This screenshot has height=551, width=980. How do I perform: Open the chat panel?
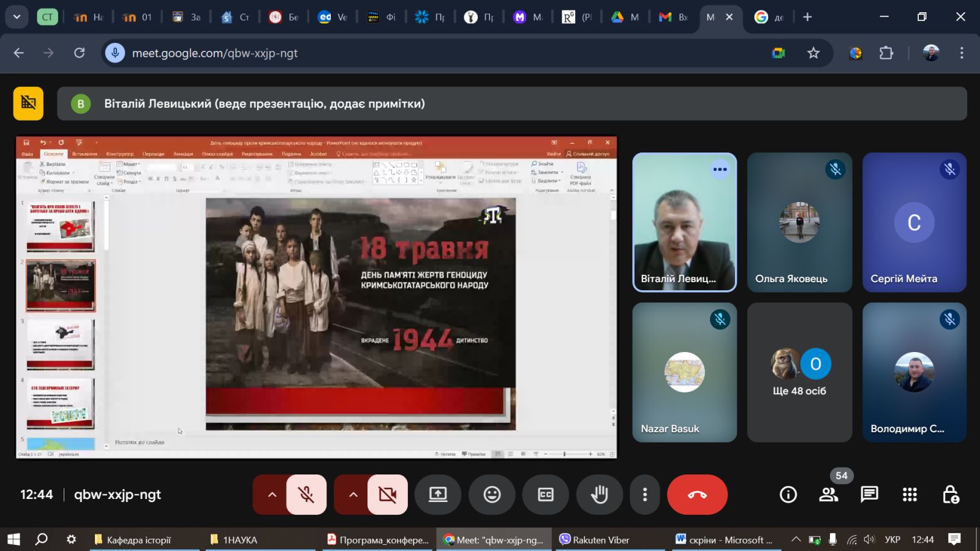869,495
